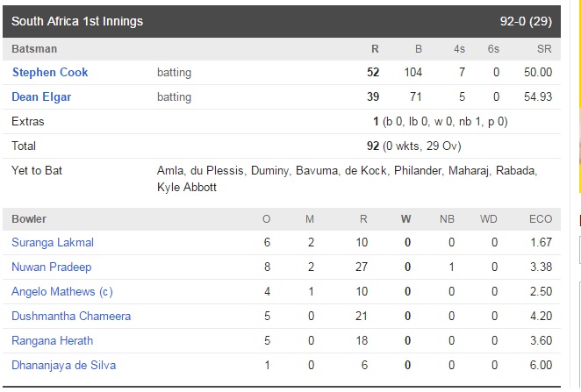
Task: Click the 92-0 (29) score in header
Action: pyautogui.click(x=526, y=21)
